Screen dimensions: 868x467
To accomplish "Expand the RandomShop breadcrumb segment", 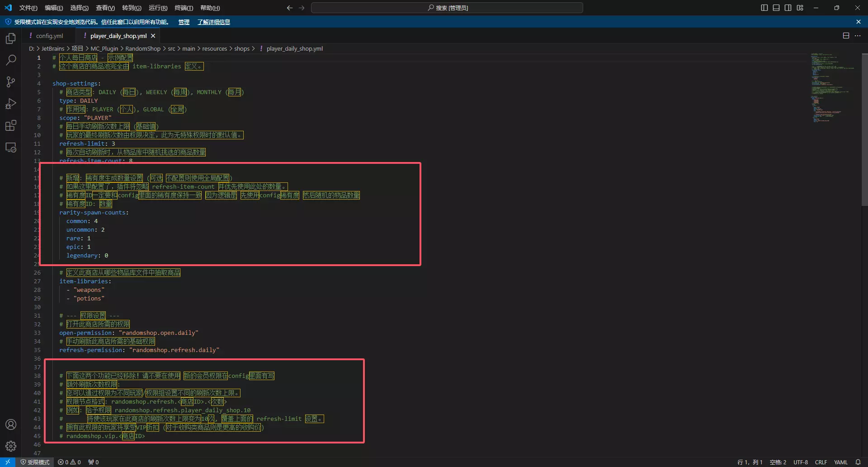I will [143, 48].
